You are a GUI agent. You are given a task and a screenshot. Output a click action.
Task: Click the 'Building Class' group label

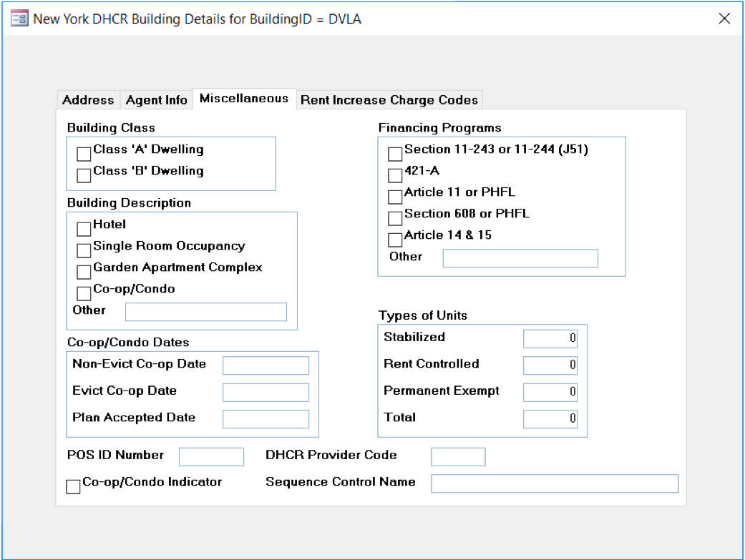111,128
